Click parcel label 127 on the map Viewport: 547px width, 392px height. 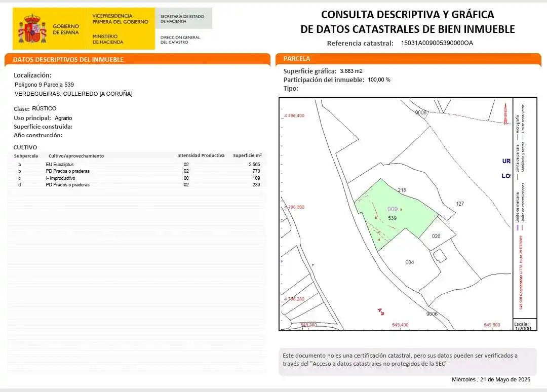click(x=460, y=204)
